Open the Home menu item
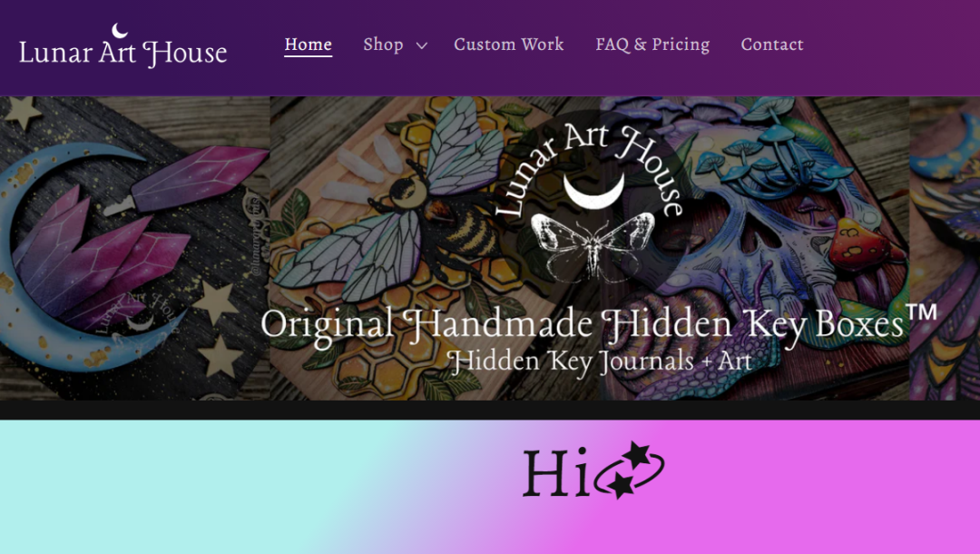The width and height of the screenshot is (980, 554). tap(309, 45)
